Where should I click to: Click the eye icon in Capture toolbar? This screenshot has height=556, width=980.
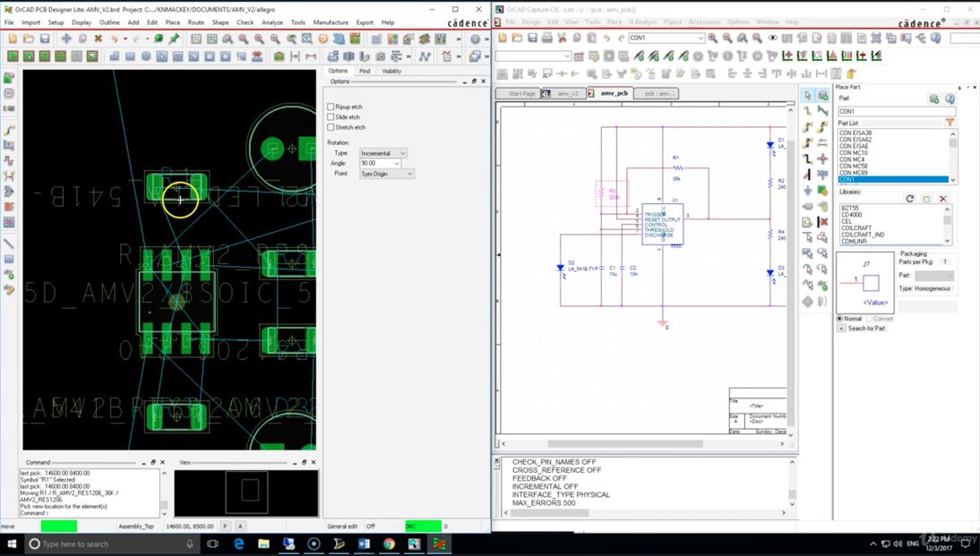click(x=772, y=38)
